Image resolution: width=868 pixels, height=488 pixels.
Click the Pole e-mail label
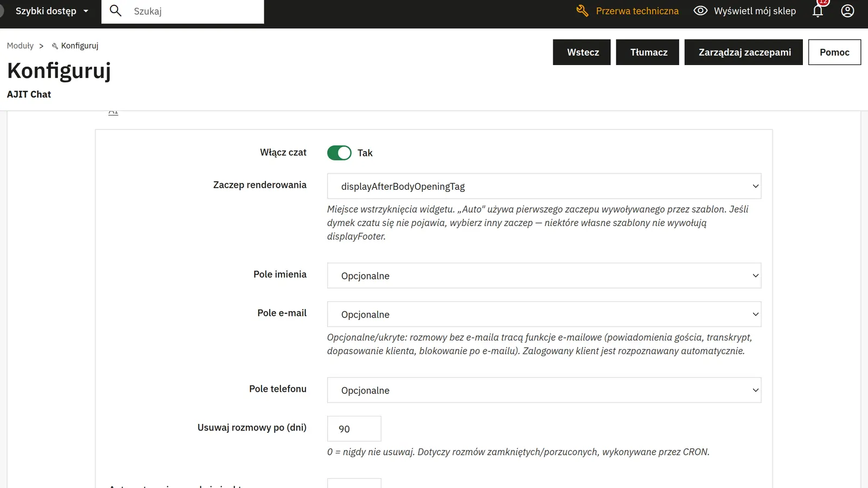[282, 313]
